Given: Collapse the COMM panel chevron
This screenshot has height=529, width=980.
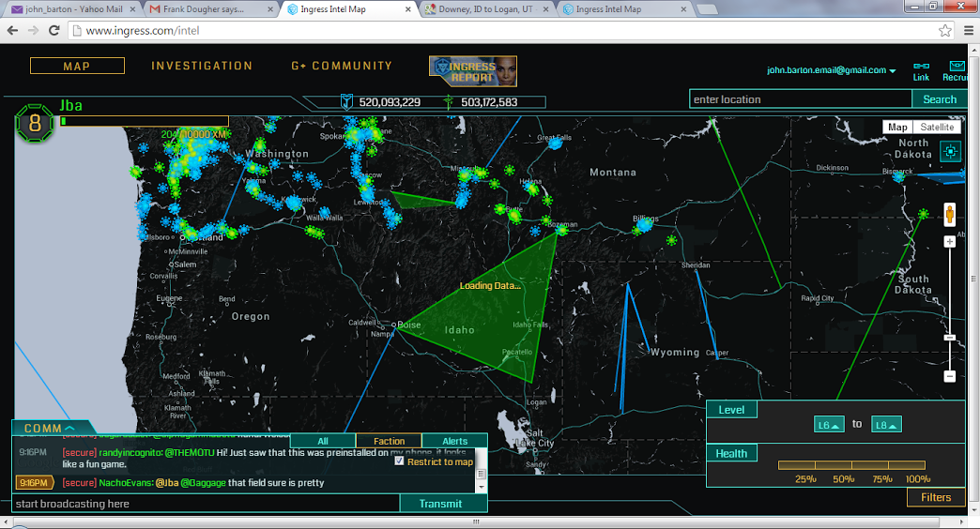Looking at the screenshot, I should (x=69, y=428).
